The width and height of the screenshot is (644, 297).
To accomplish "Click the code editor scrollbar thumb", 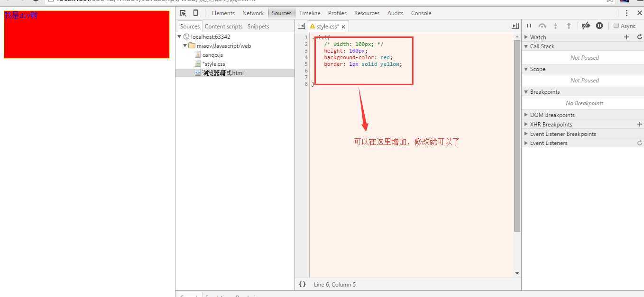I will click(517, 136).
